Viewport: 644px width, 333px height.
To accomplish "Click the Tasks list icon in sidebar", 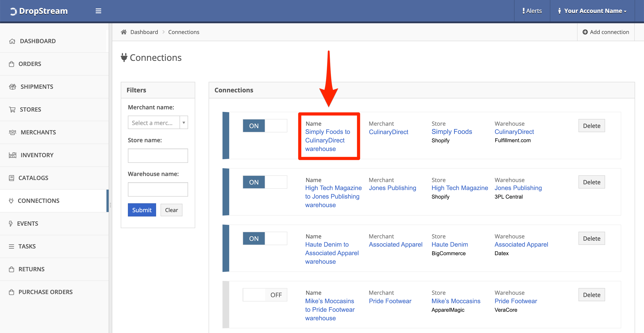I will pos(11,246).
